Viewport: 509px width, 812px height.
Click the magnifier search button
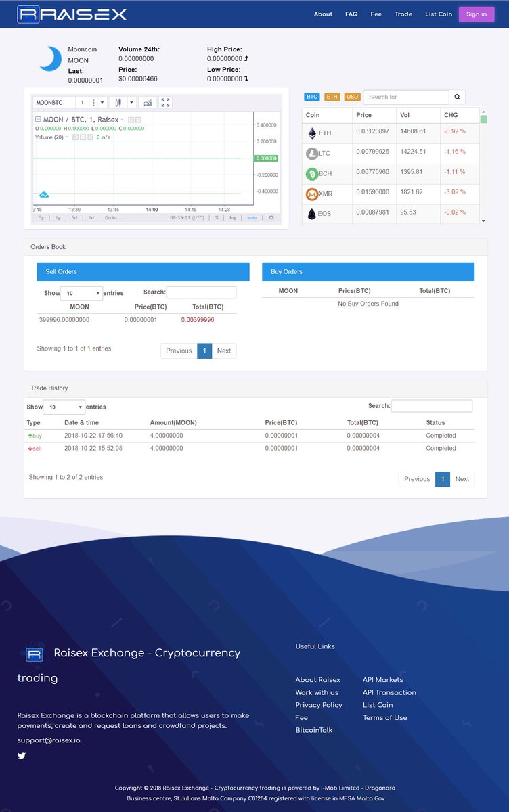(x=457, y=97)
